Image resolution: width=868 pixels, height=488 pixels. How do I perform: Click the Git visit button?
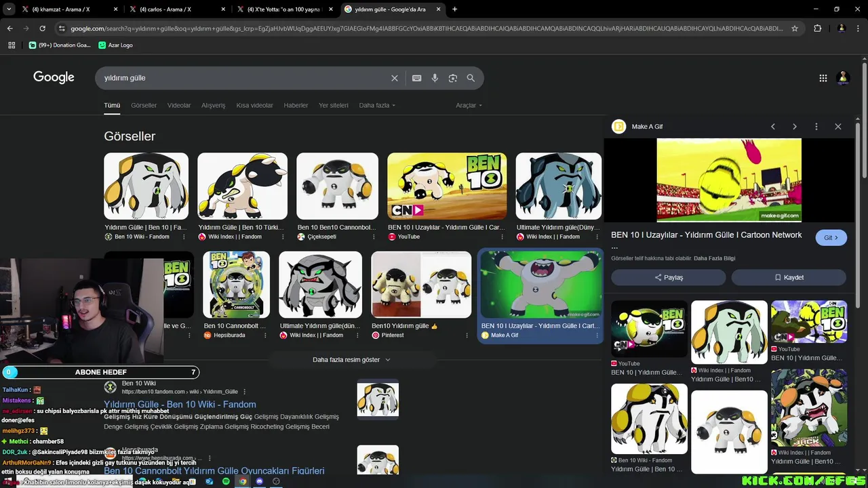(x=831, y=238)
